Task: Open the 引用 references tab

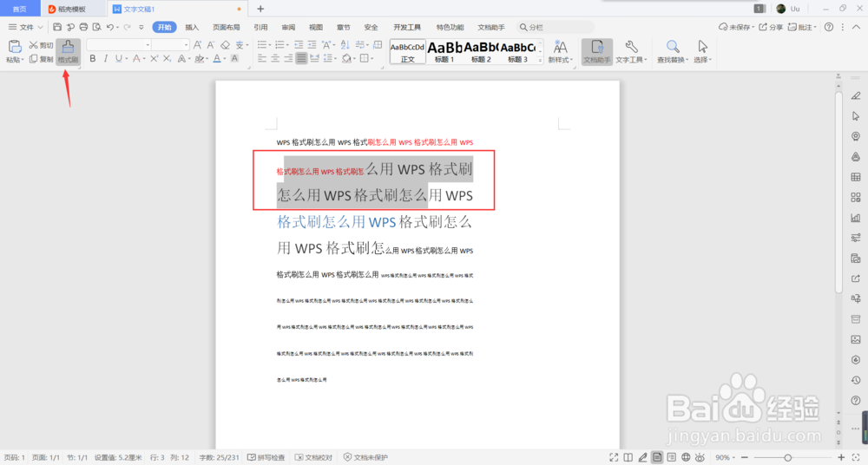Action: point(260,27)
